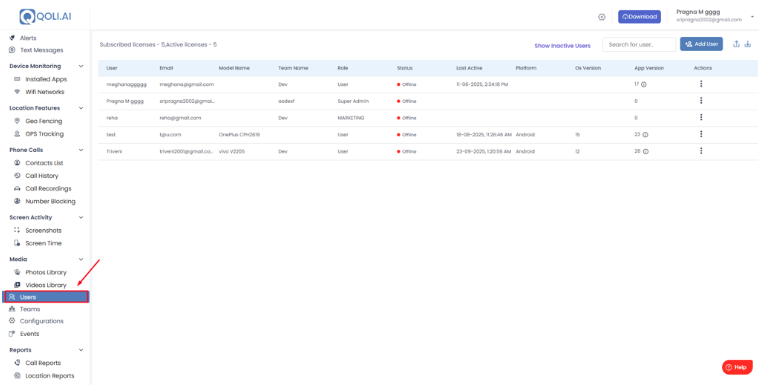Collapse the Phone Calls section
This screenshot has height=385, width=759.
[x=81, y=150]
